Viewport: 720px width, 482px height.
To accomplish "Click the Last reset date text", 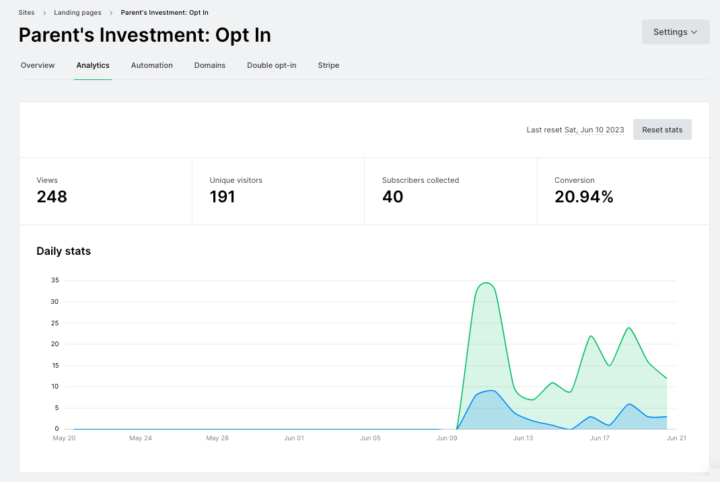I will click(x=575, y=130).
